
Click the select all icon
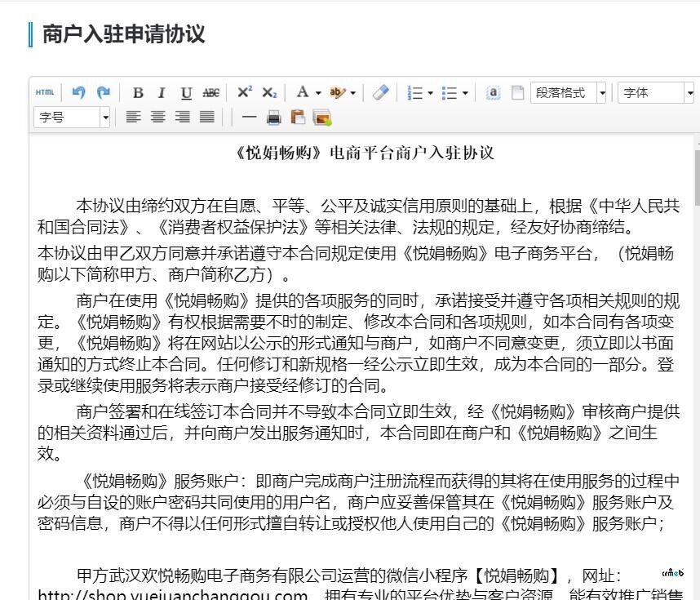493,92
